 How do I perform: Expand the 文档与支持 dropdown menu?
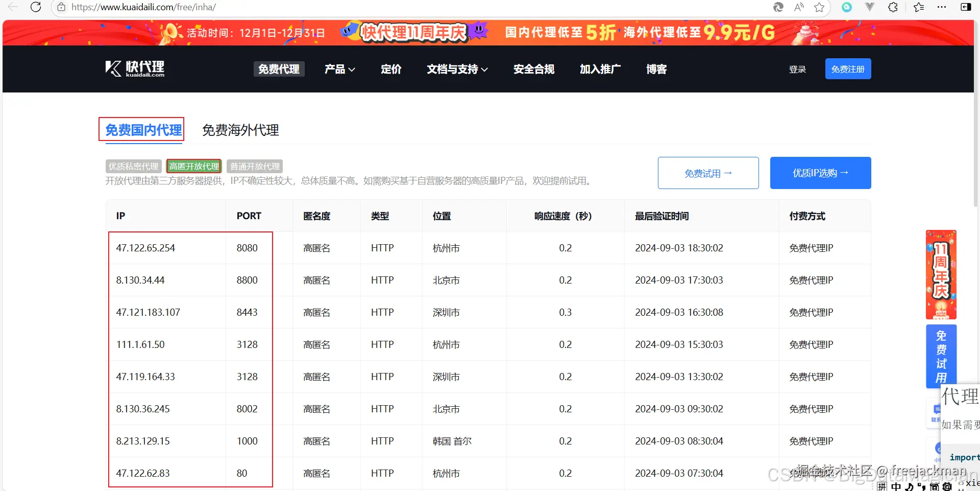[456, 69]
